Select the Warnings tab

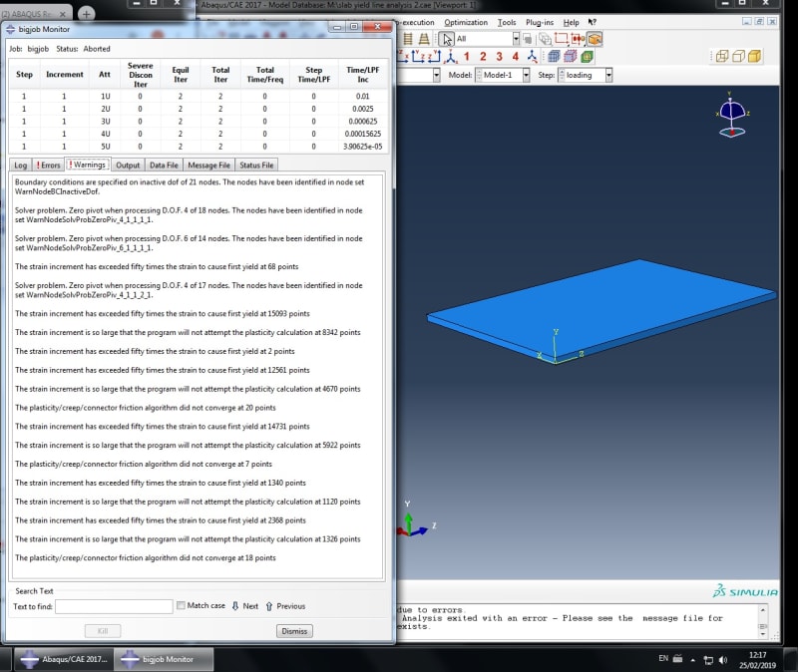[x=87, y=165]
